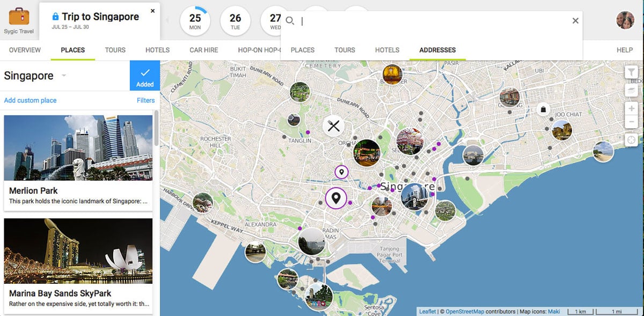Open photo marker near Harbour Drive
The height and width of the screenshot is (316, 644).
pyautogui.click(x=203, y=203)
